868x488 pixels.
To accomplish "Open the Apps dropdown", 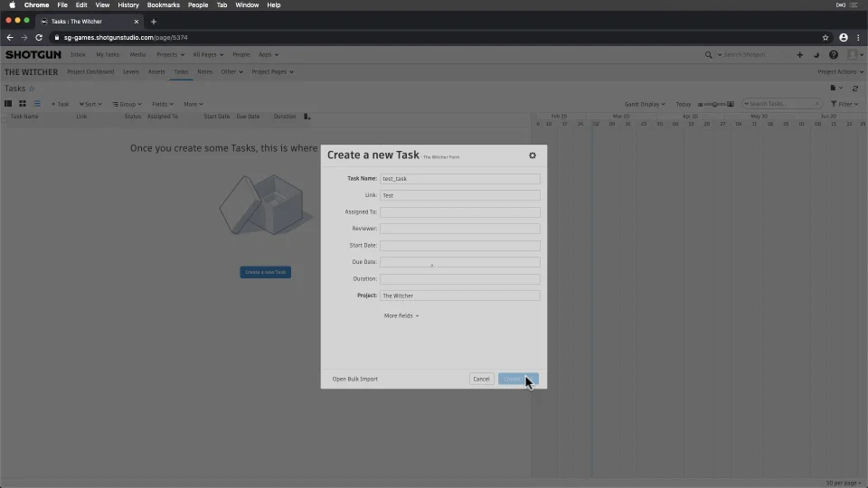I will (x=269, y=55).
